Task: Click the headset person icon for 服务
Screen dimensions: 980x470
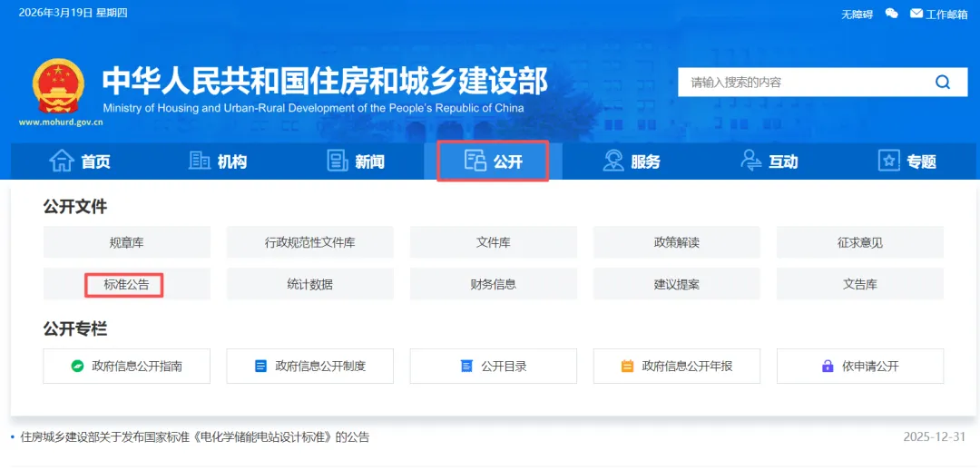Action: coord(613,162)
